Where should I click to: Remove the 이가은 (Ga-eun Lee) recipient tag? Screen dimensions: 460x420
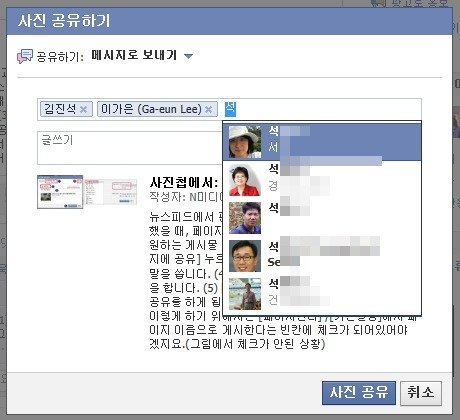(209, 109)
